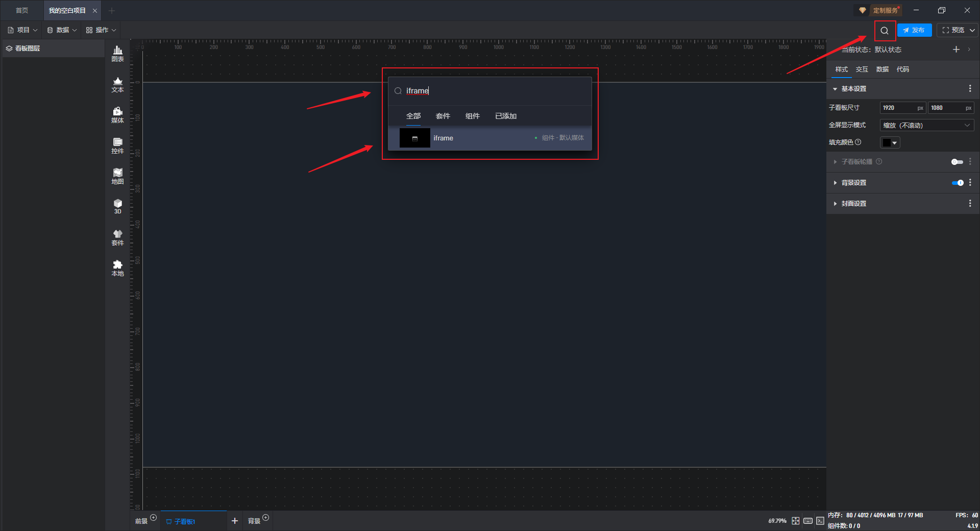980x531 pixels.
Task: Click the plus circle beside 前景
Action: [x=154, y=518]
